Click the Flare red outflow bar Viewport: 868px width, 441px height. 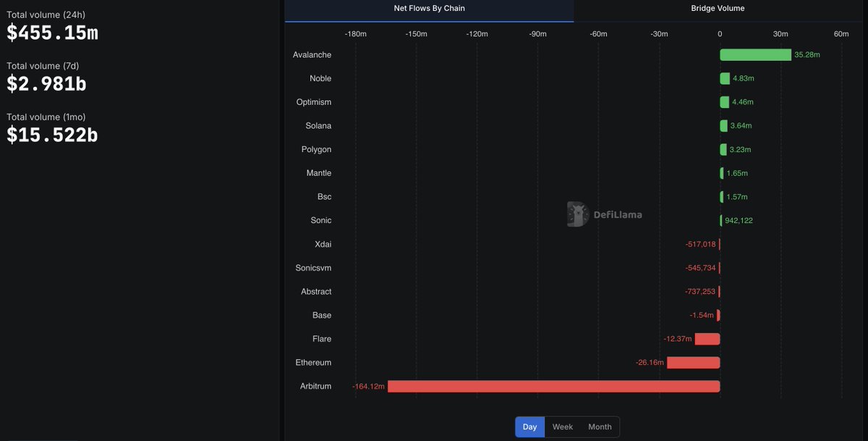coord(707,339)
